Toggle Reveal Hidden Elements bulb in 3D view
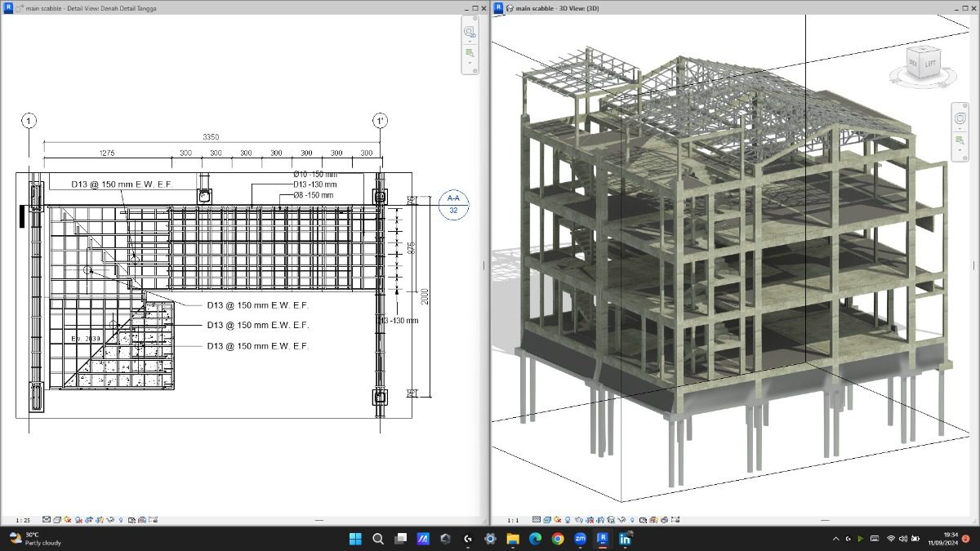The image size is (980, 551). tap(633, 519)
